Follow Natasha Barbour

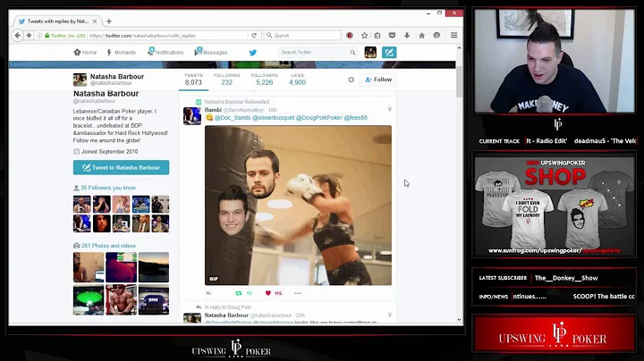378,80
